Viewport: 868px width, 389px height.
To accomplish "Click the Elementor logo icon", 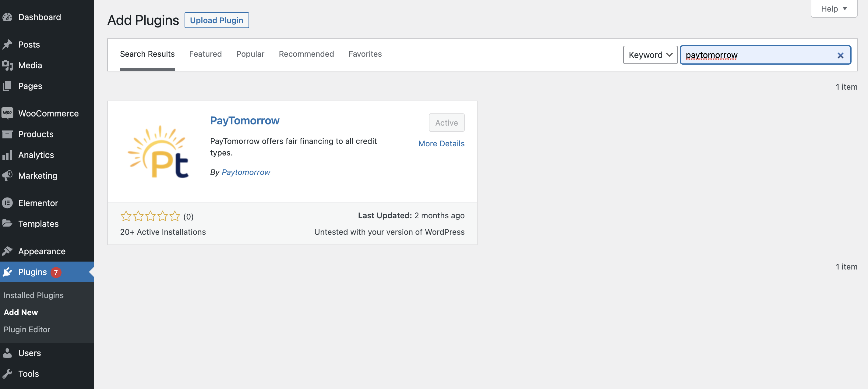I will (7, 203).
